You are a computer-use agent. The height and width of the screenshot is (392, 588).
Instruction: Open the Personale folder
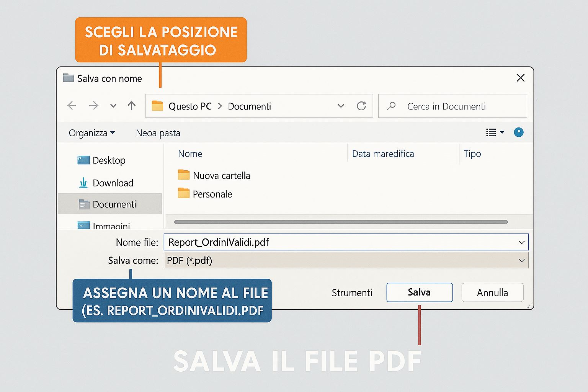pyautogui.click(x=212, y=194)
